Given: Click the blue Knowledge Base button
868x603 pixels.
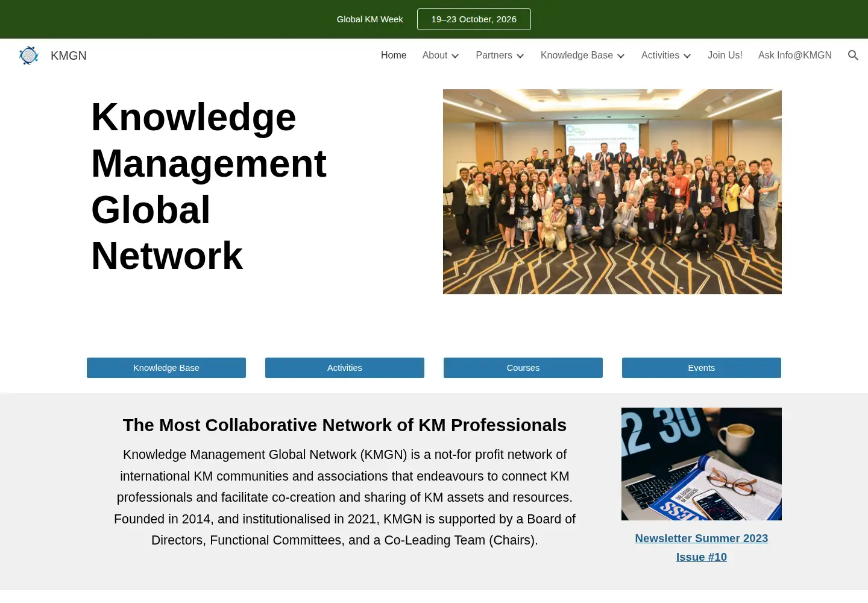Looking at the screenshot, I should [x=166, y=368].
